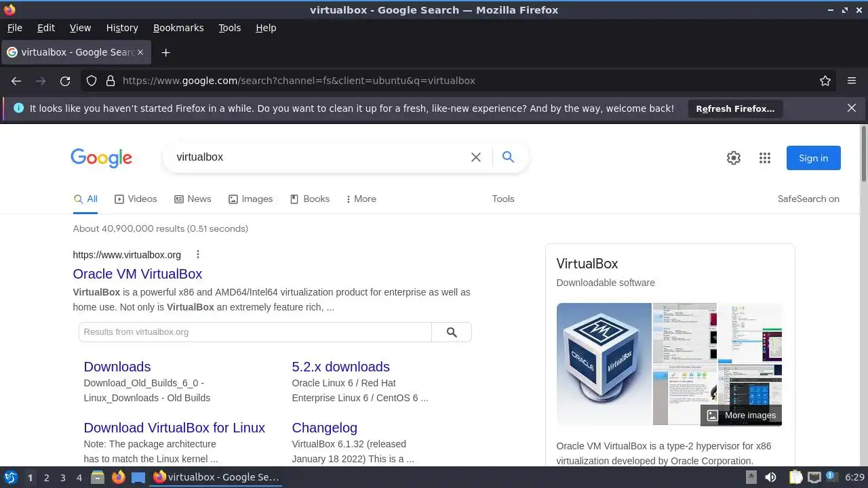Screen dimensions: 868x488
Task: Open the removable media tray icon
Action: point(751,477)
